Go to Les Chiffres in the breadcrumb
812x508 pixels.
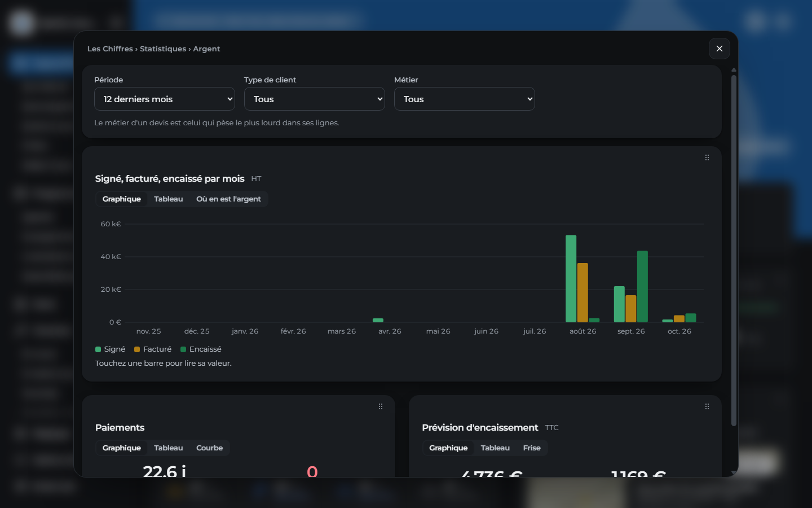click(x=110, y=49)
